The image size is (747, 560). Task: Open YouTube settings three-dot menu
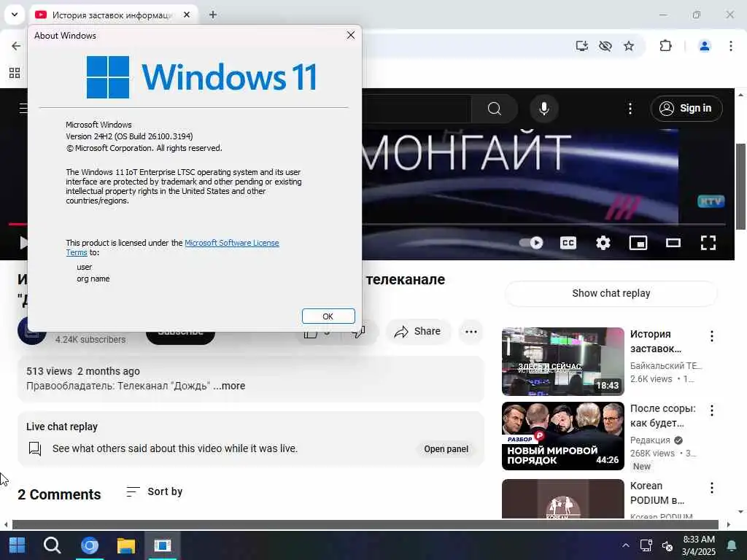[630, 109]
